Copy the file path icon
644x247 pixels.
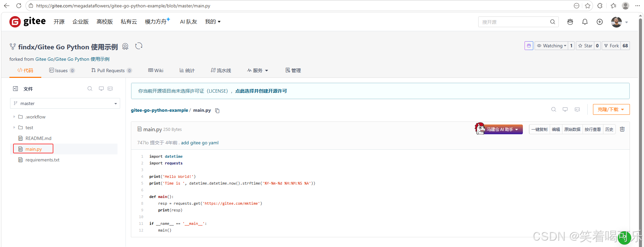click(x=217, y=111)
